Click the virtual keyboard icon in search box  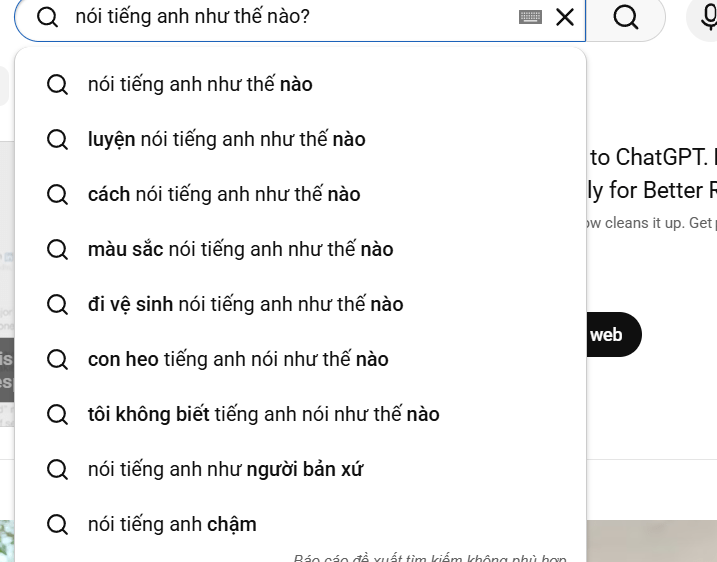coord(531,17)
